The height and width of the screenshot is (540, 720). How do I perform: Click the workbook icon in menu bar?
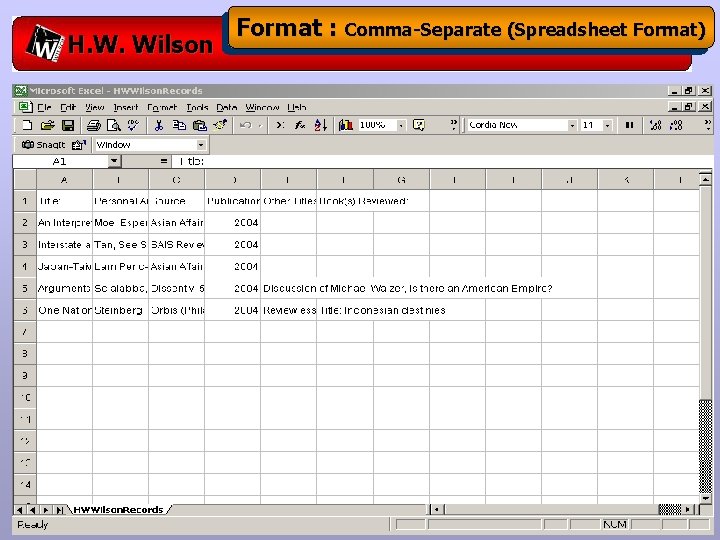(x=25, y=107)
